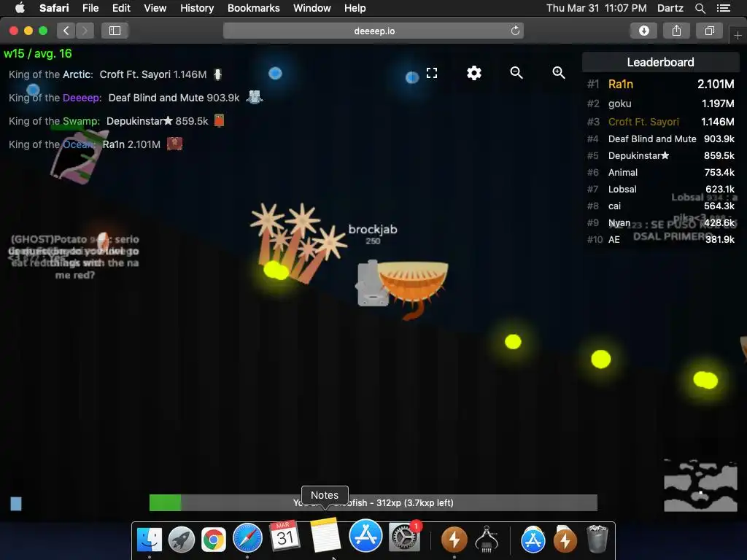Click goku leaderboard entry
This screenshot has width=747, height=560.
(660, 104)
